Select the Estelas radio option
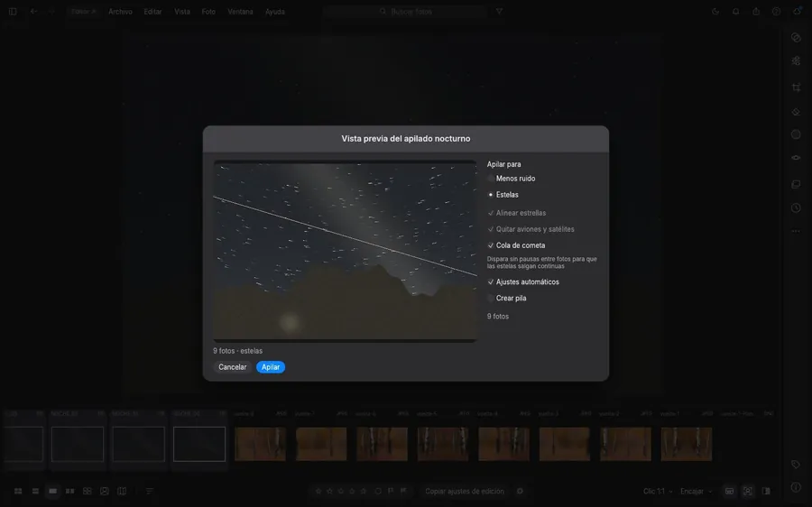812x507 pixels. click(x=503, y=195)
